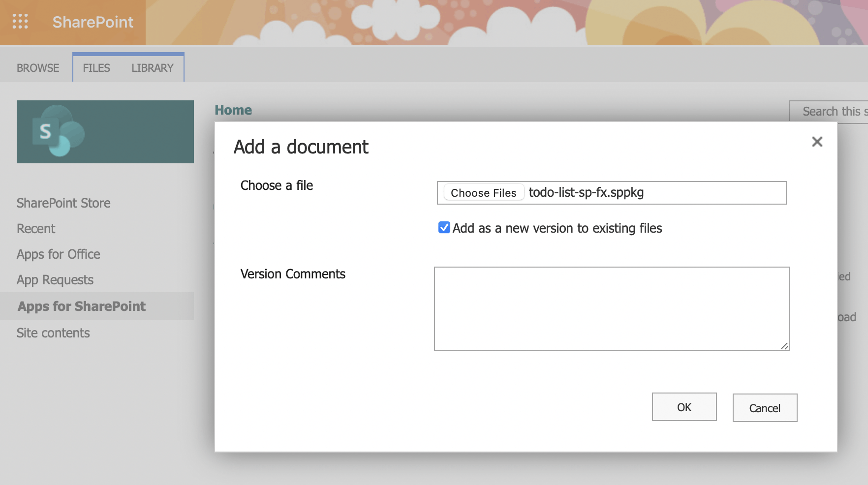Open Site contents page
The image size is (868, 485).
coord(53,333)
